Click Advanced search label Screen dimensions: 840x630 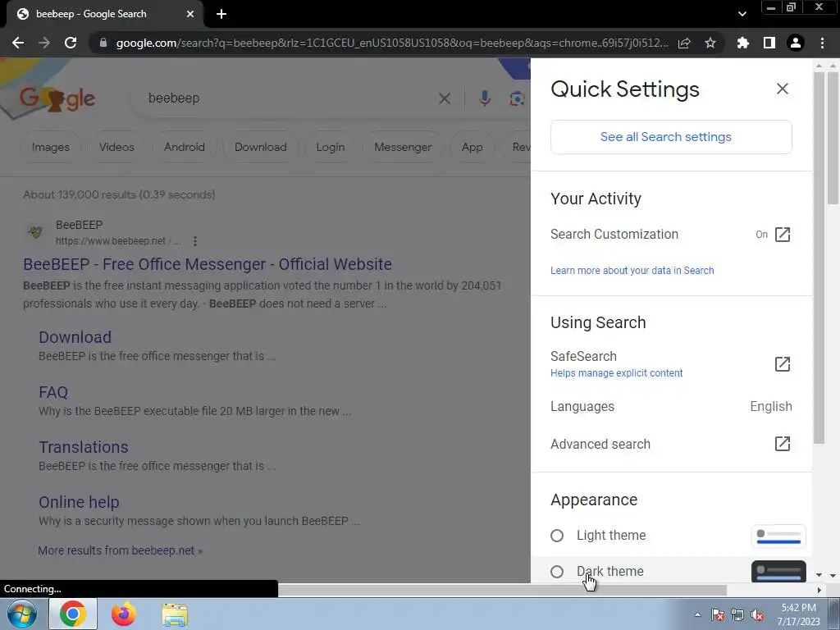coord(600,444)
